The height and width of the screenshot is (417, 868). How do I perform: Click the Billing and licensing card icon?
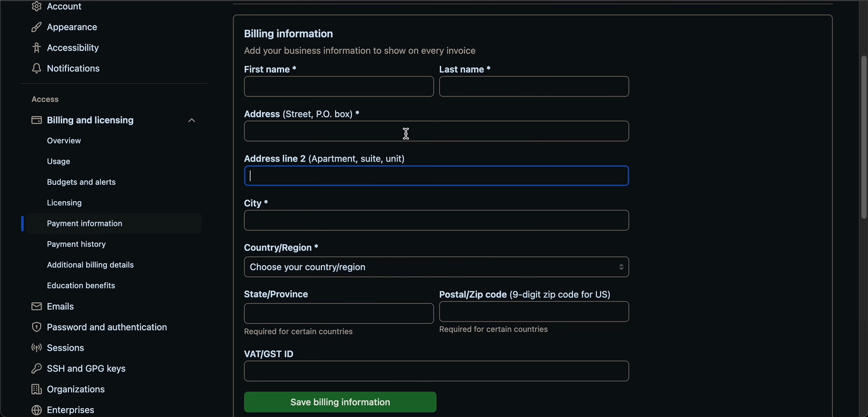36,120
